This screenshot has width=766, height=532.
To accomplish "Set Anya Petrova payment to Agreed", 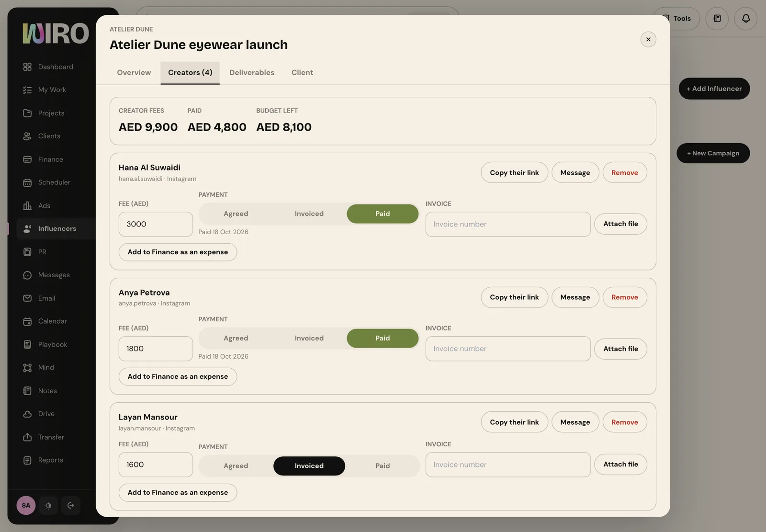I will 236,338.
